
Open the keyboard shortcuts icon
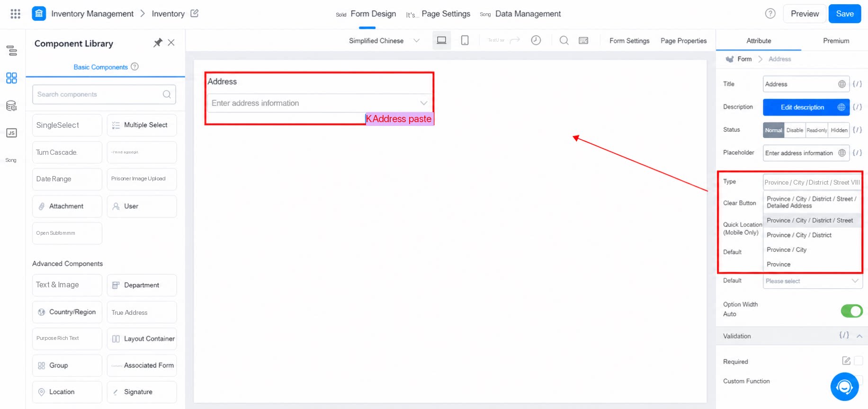pos(583,40)
